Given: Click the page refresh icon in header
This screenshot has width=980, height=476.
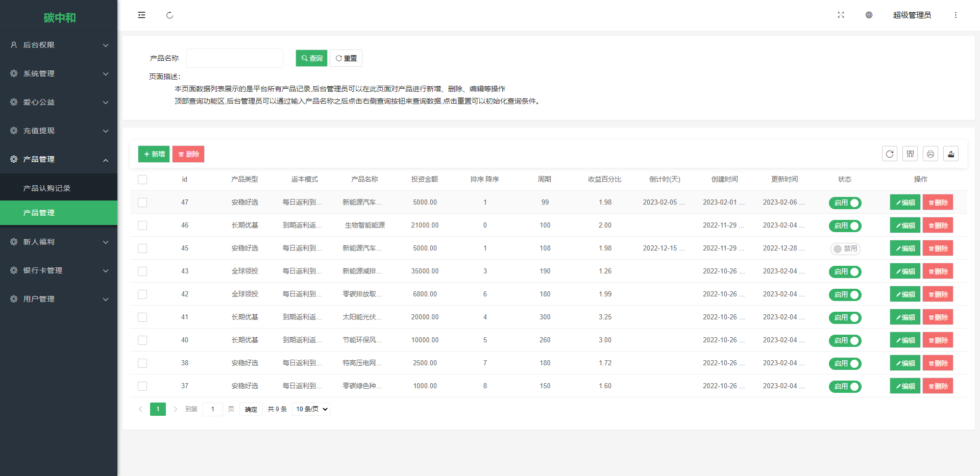Looking at the screenshot, I should (169, 15).
